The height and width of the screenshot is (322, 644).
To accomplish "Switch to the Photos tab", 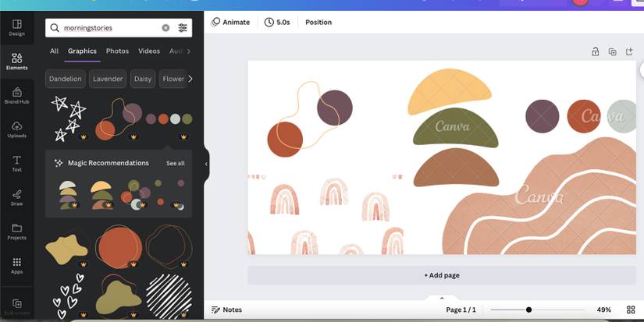I will 117,51.
